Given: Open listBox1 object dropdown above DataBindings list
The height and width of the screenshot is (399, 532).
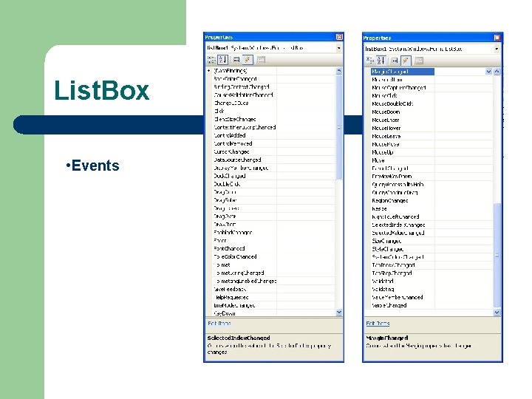Looking at the screenshot, I should (338, 48).
